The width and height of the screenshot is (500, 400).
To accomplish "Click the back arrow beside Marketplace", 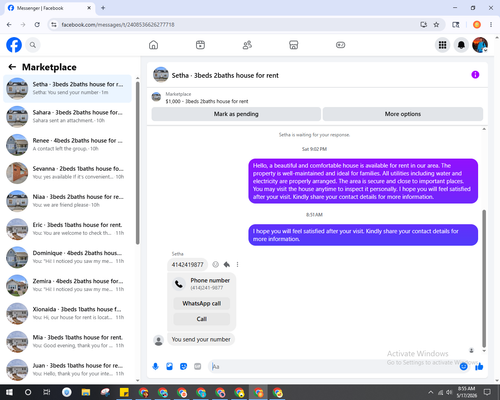I will pyautogui.click(x=12, y=67).
